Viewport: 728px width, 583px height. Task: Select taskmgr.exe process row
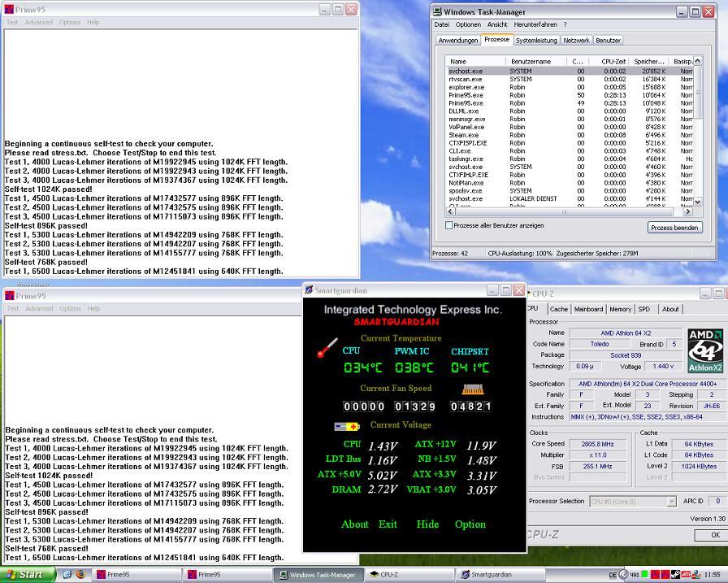pos(570,159)
